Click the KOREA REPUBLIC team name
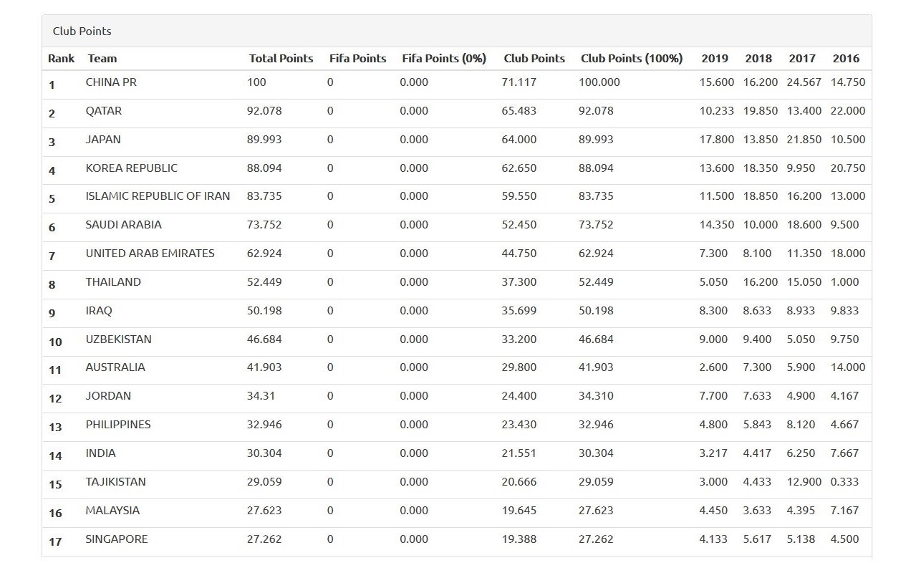This screenshot has height=588, width=916. (x=131, y=168)
